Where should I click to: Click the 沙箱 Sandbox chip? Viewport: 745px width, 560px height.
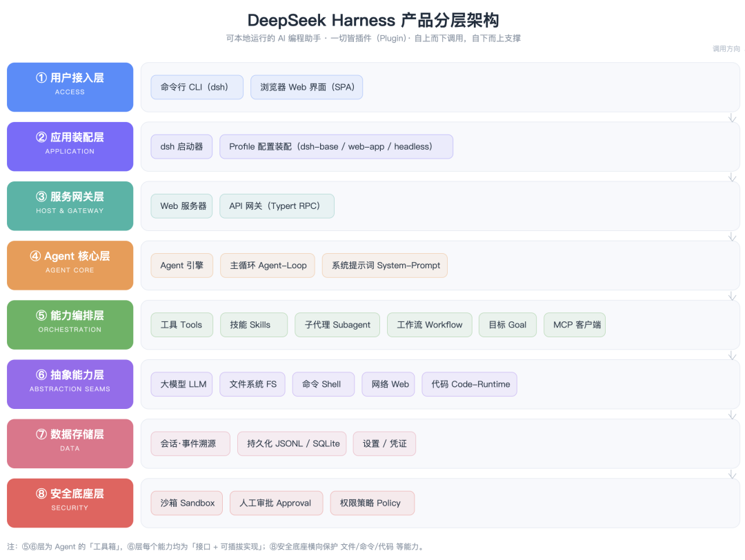187,503
